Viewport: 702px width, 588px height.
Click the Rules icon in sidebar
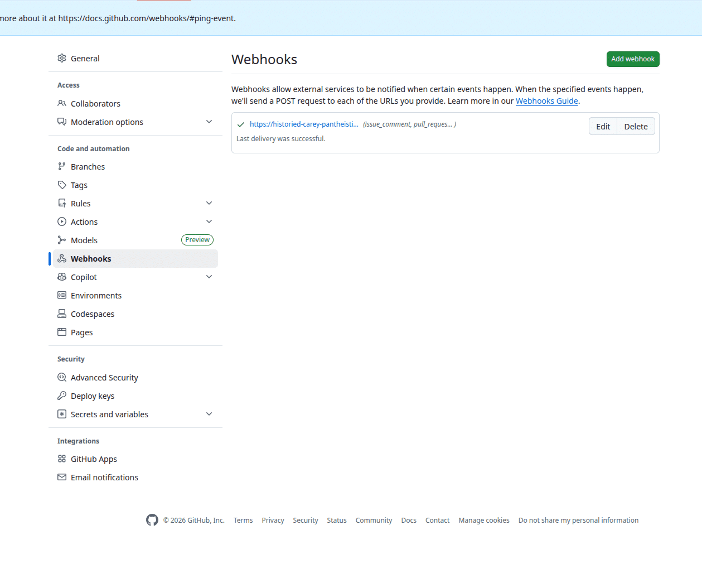point(62,203)
